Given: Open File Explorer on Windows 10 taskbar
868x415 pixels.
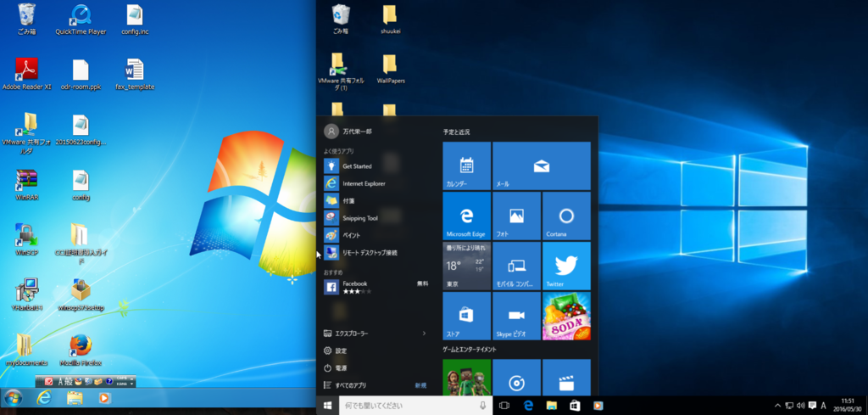Looking at the screenshot, I should coord(552,406).
